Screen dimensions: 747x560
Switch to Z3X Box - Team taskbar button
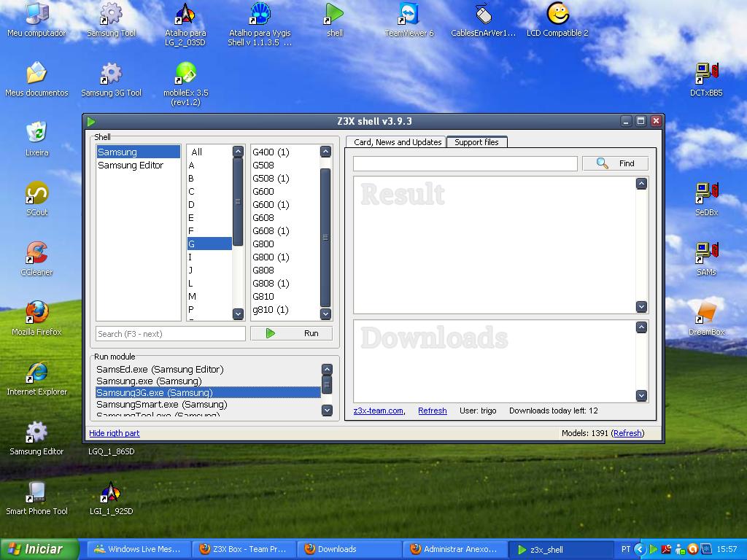[244, 549]
